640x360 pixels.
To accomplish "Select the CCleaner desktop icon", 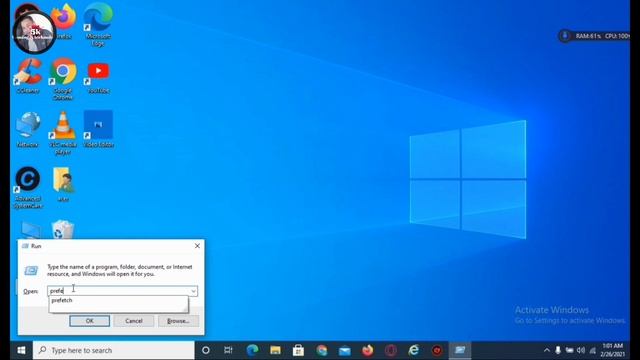I will 28,76.
